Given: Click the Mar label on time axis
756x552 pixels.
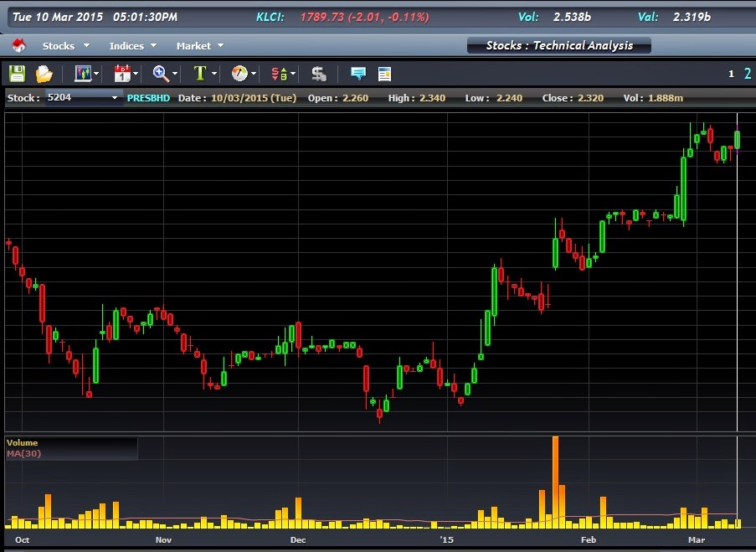Looking at the screenshot, I should [697, 540].
